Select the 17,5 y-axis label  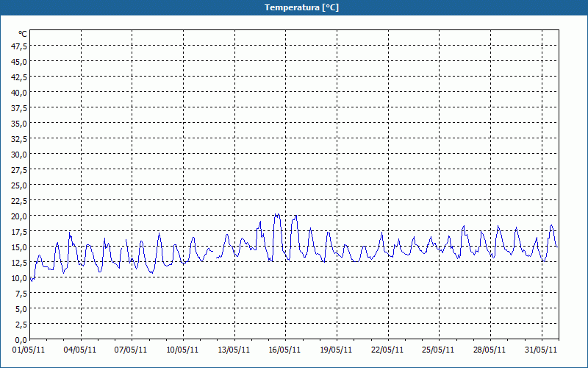20,232
